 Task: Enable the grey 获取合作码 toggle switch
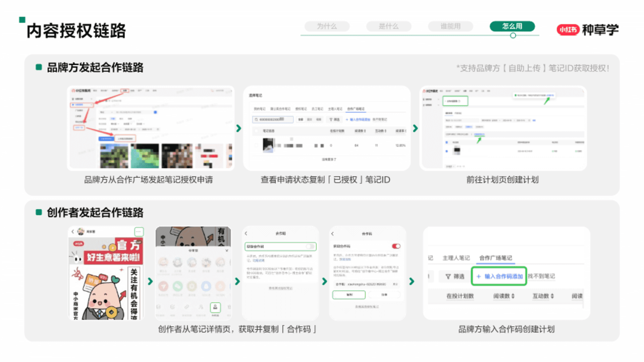tap(310, 247)
